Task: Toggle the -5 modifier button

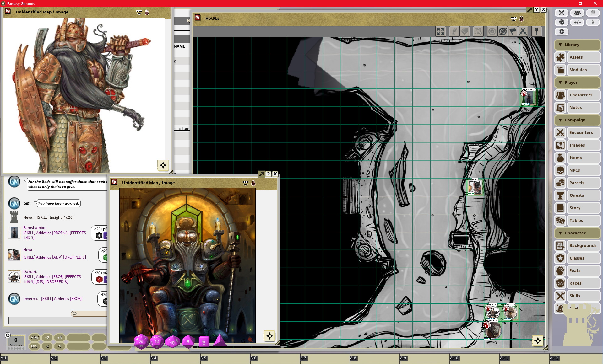Action: click(60, 346)
